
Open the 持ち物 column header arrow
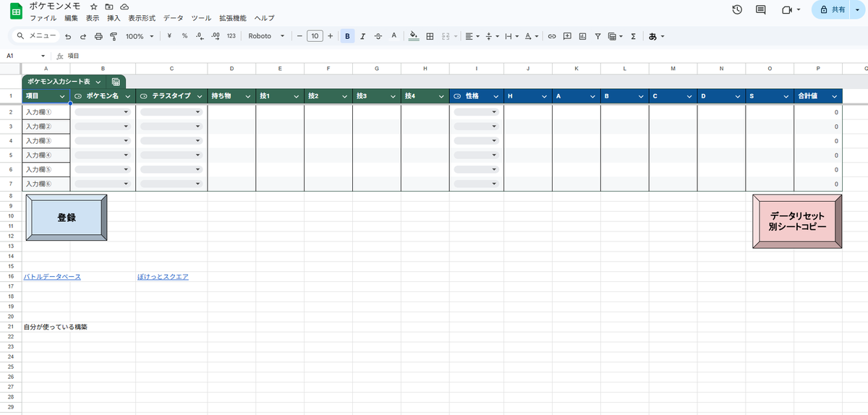(x=247, y=95)
